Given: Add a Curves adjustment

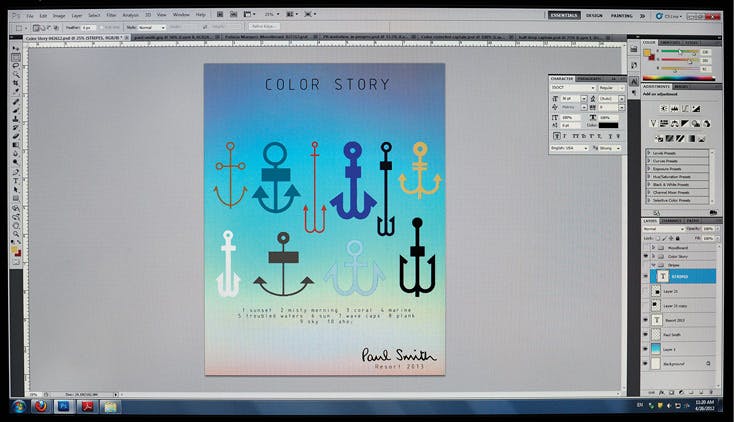Looking at the screenshot, I should [x=685, y=109].
